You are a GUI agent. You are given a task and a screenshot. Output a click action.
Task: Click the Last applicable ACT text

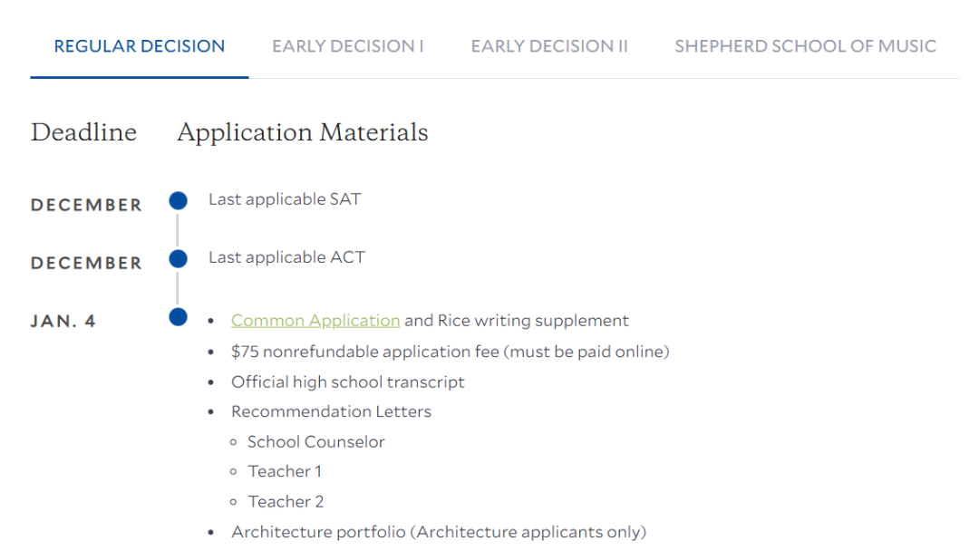click(x=286, y=257)
